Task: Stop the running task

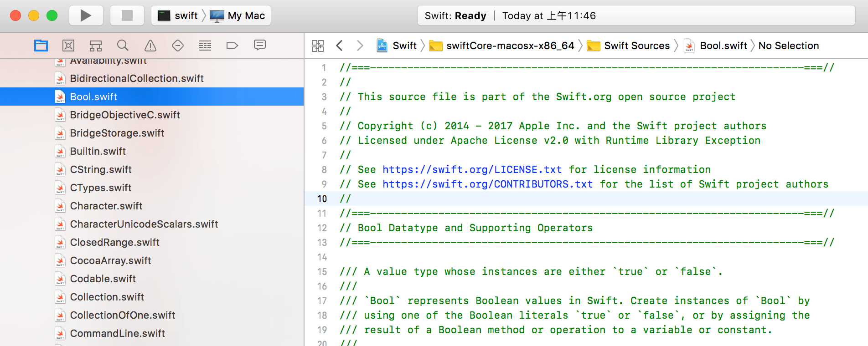Action: tap(127, 15)
